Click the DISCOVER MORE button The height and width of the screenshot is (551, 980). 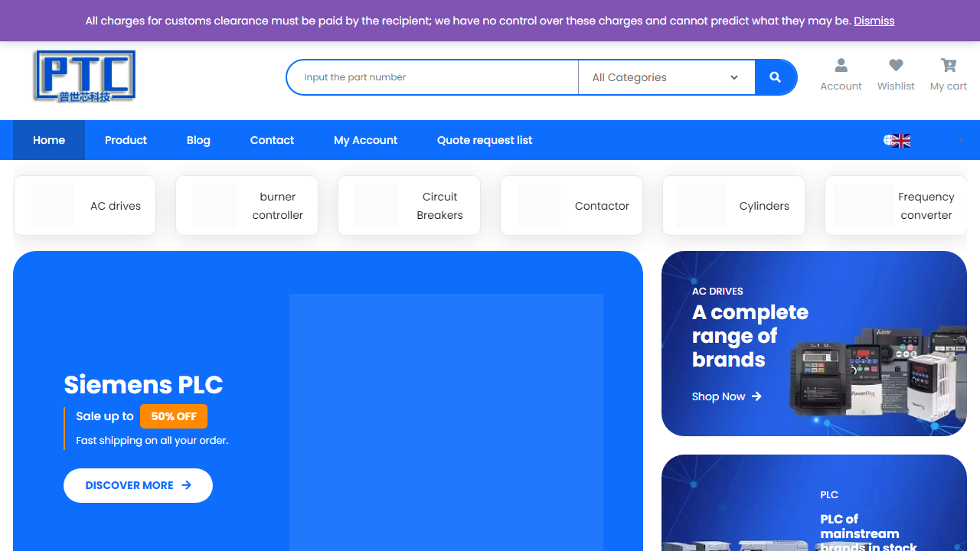click(138, 485)
